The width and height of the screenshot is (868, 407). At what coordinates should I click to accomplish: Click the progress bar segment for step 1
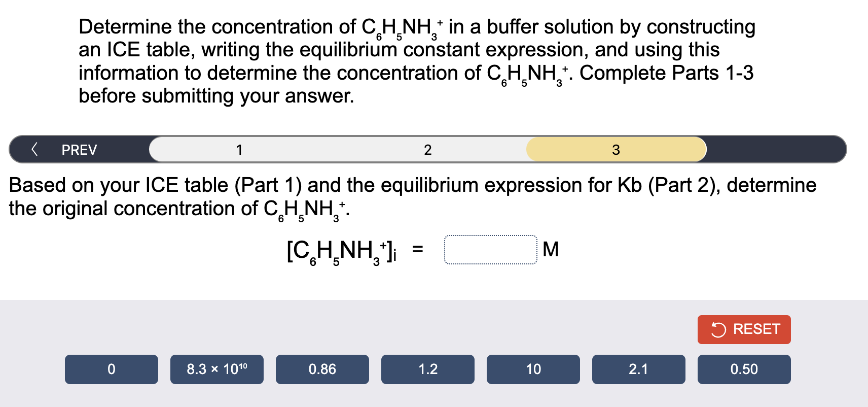coord(238,149)
